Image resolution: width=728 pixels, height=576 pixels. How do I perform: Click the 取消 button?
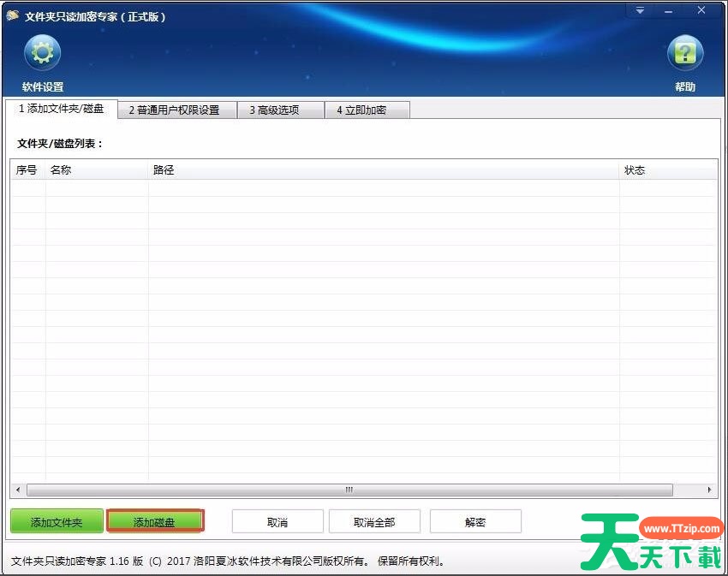(277, 522)
